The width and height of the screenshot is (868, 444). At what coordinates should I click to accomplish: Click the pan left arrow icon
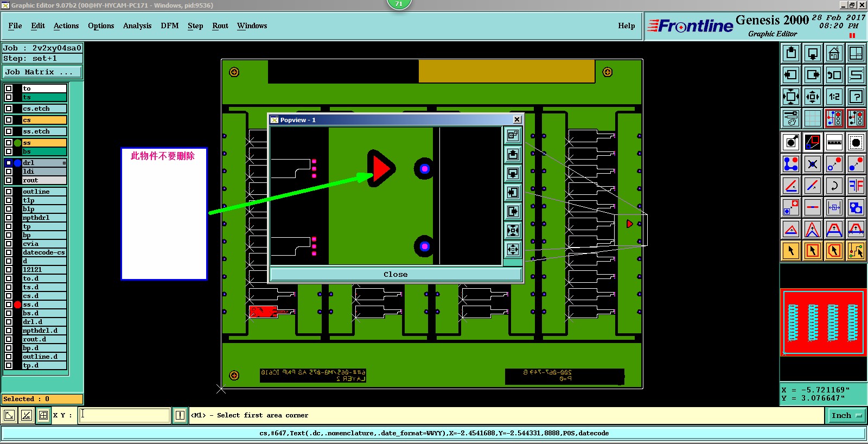click(x=791, y=75)
